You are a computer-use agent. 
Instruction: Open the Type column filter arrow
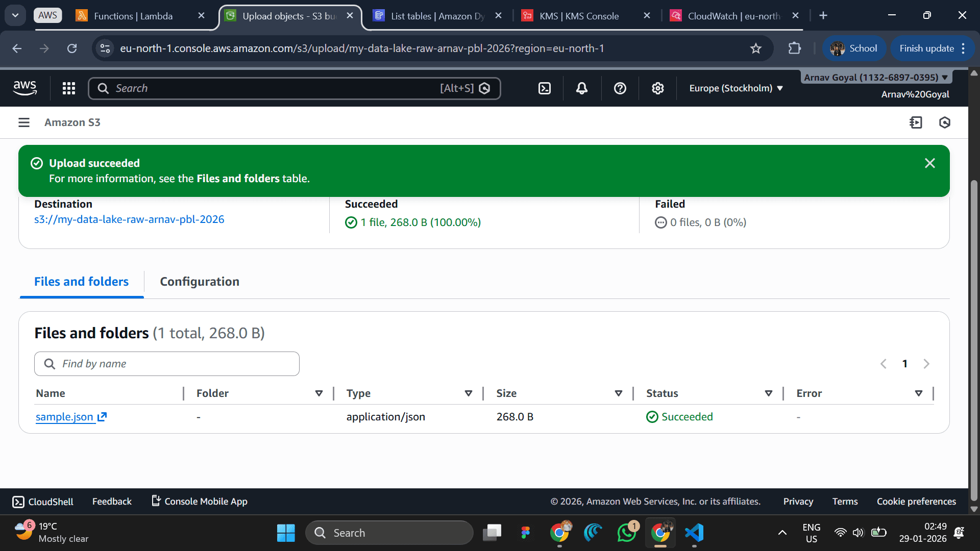click(469, 393)
